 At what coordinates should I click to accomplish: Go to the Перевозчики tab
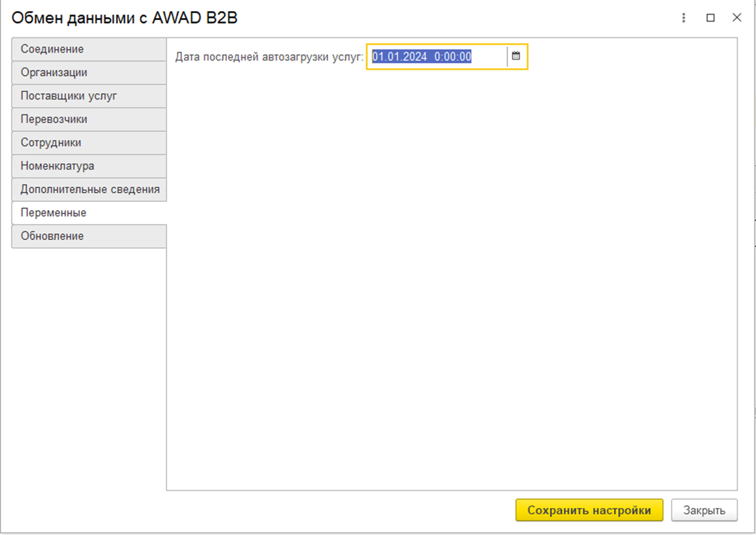click(89, 119)
